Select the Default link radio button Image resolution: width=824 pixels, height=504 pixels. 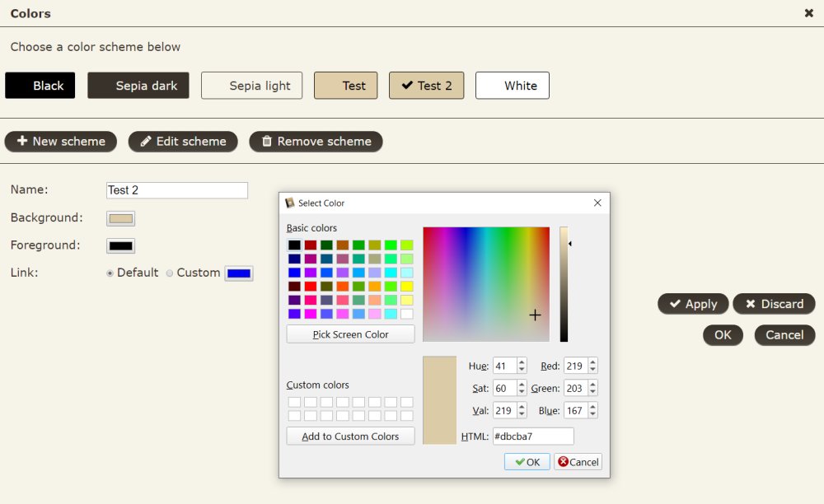coord(110,273)
